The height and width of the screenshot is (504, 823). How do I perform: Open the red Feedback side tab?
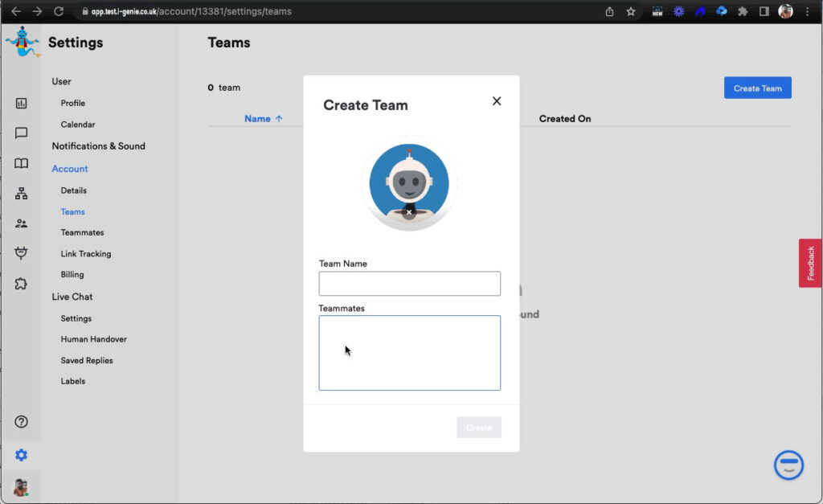pos(810,263)
